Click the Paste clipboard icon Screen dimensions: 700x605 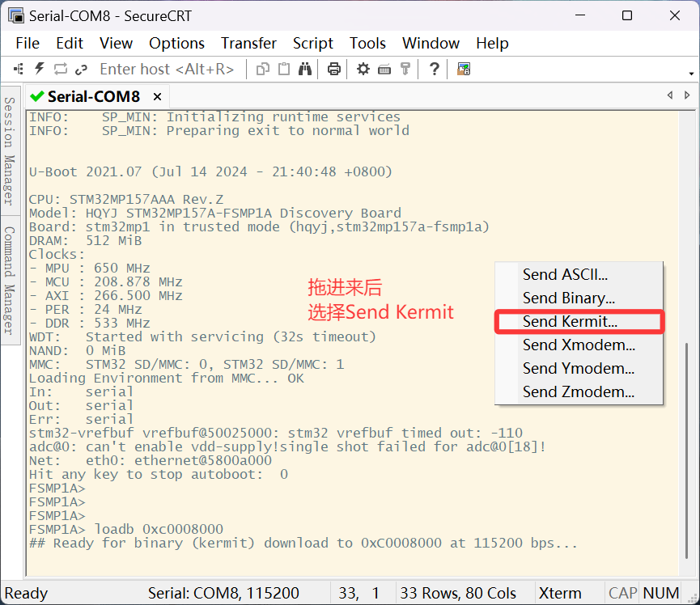pyautogui.click(x=284, y=70)
